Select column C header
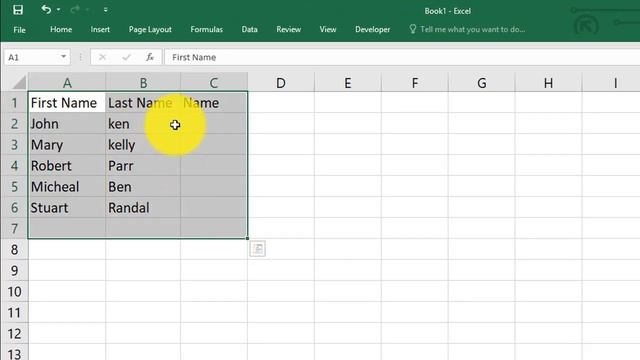640x360 pixels. click(214, 83)
